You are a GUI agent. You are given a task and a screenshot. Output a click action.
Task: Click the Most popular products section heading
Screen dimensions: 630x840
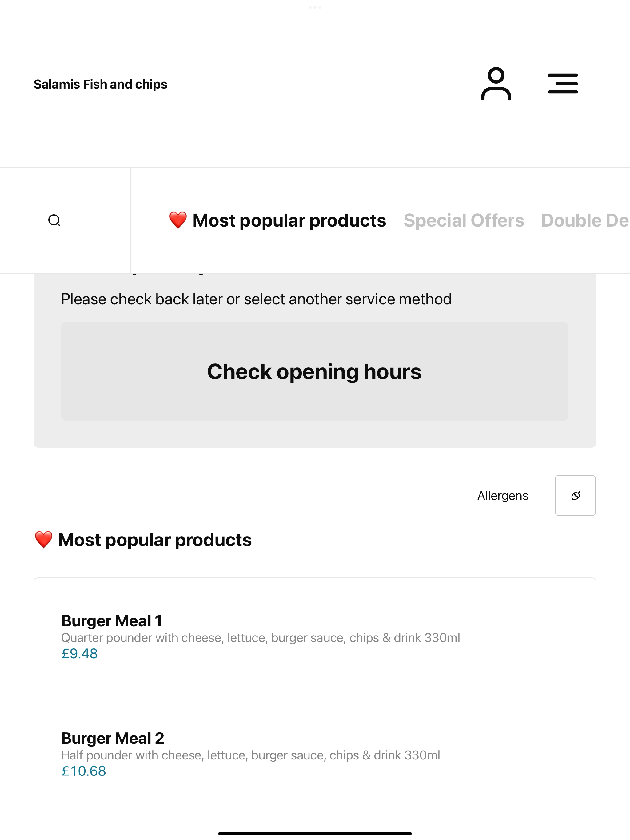tap(143, 540)
